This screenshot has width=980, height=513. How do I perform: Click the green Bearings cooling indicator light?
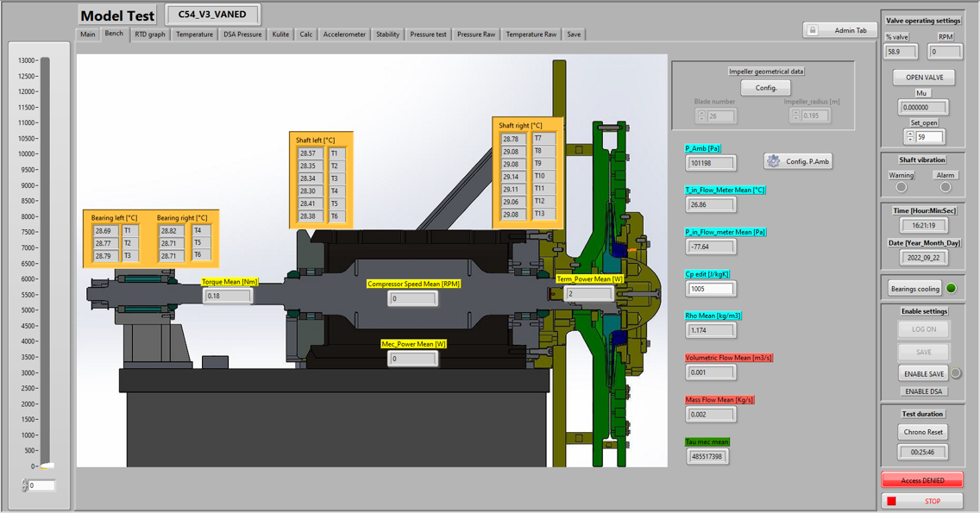[x=952, y=288]
